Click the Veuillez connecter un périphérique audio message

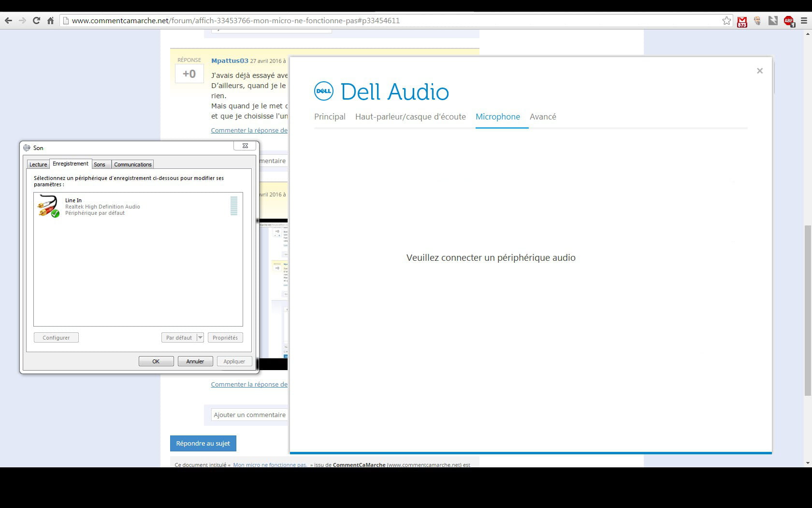click(491, 258)
